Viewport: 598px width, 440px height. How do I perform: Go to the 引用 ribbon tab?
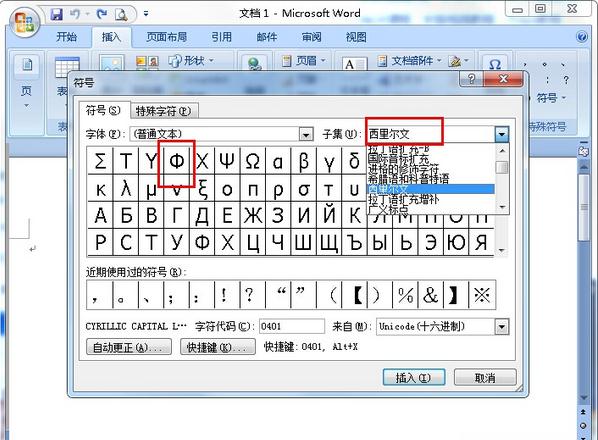[222, 37]
